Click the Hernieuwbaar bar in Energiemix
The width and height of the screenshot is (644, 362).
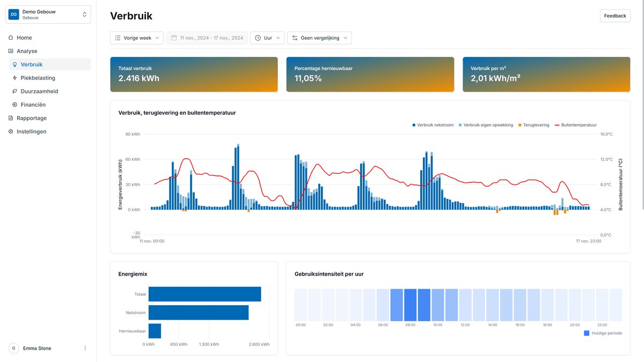(x=155, y=331)
